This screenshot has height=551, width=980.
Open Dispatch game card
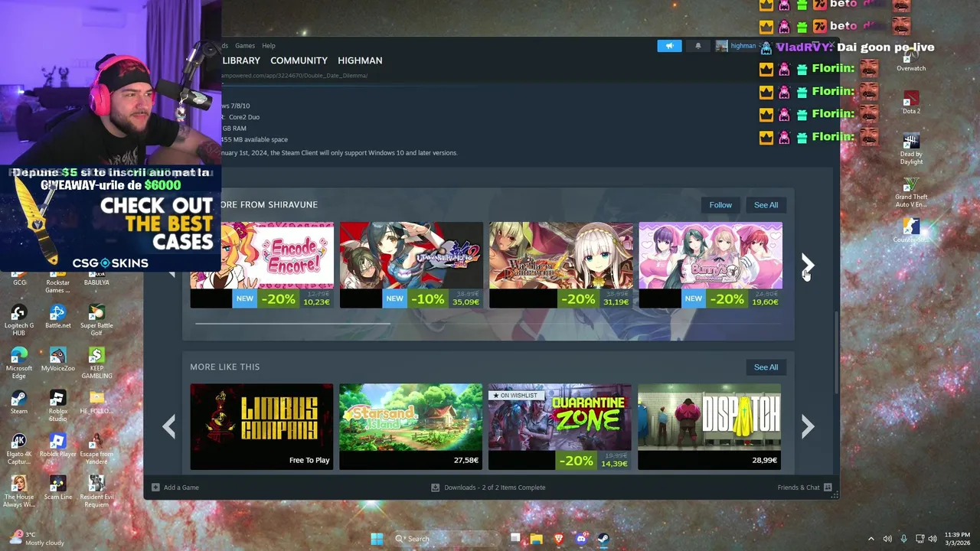710,426
